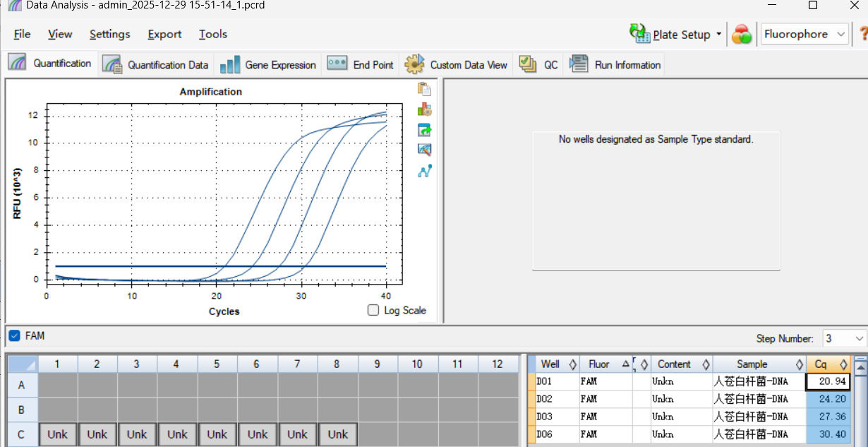Switch to the Quantification Data tab

[156, 65]
